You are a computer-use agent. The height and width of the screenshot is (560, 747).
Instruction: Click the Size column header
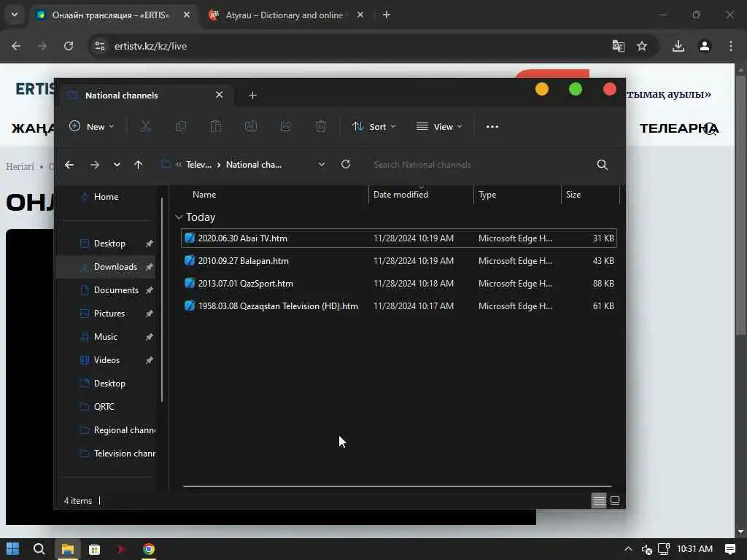coord(573,194)
